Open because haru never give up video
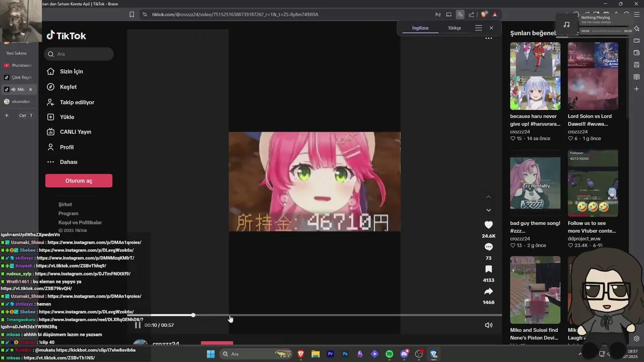The height and width of the screenshot is (362, 644). click(x=535, y=76)
